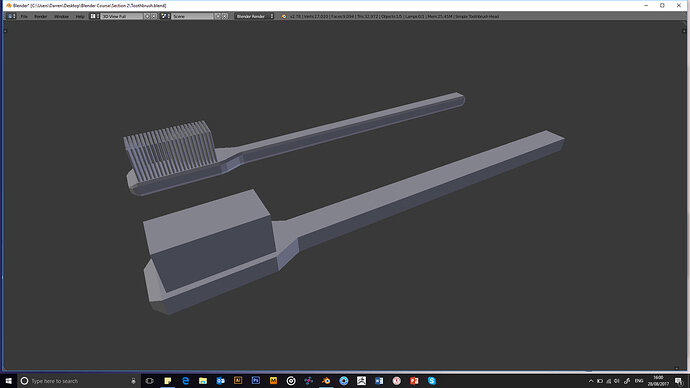Launch Adobe Photoshop from the taskbar
This screenshot has width=690, height=388.
pos(256,381)
